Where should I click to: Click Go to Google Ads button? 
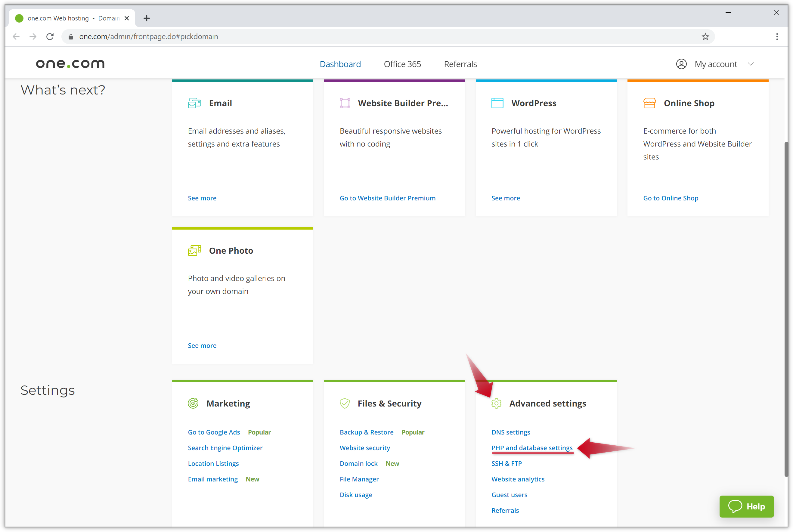[214, 432]
